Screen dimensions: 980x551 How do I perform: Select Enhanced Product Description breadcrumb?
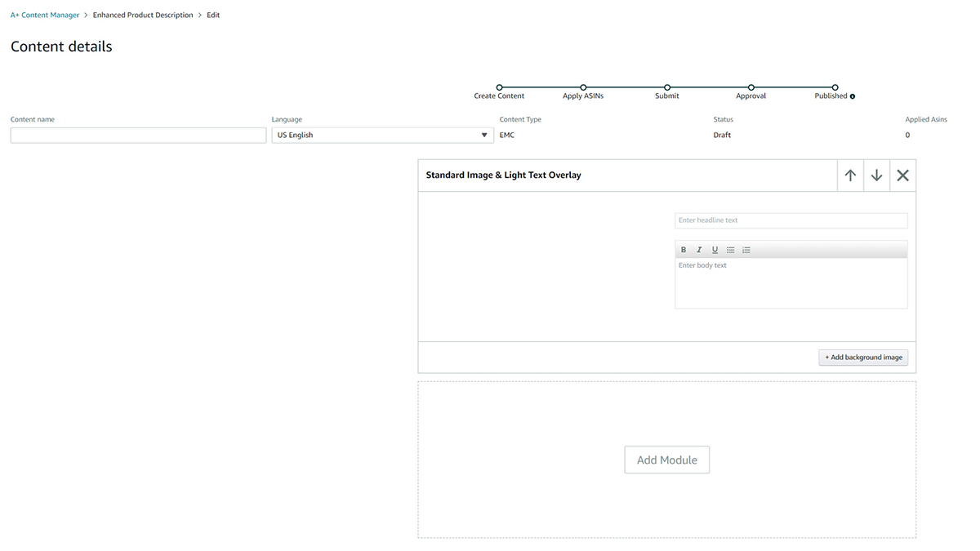tap(143, 15)
